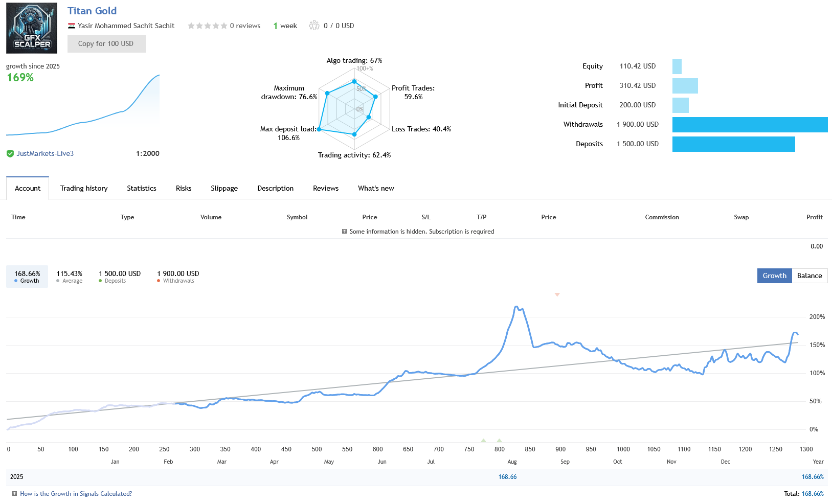Click the subscribers people icon
Screen dimensions: 832x504
[314, 25]
